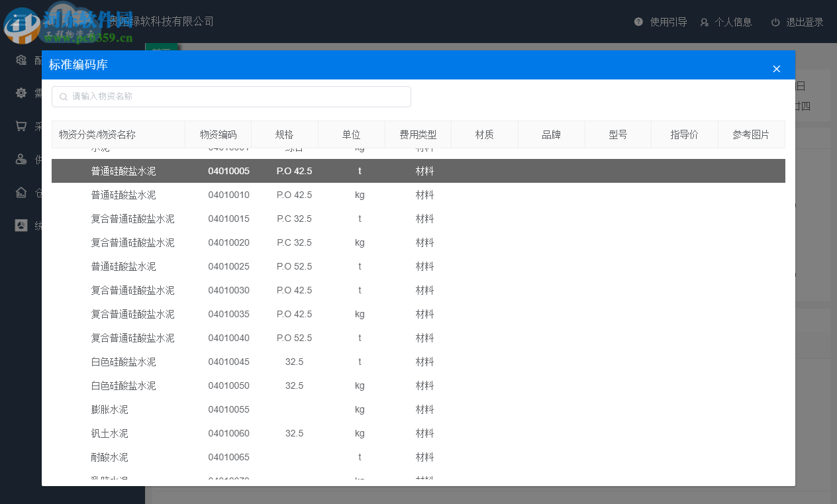Click the power icon beside 退出登录
The width and height of the screenshot is (837, 504).
775,21
